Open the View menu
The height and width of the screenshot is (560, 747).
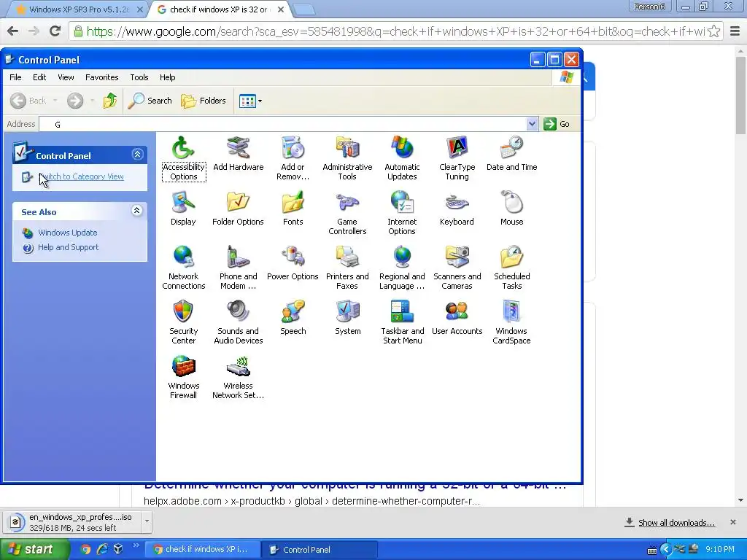[x=66, y=77]
